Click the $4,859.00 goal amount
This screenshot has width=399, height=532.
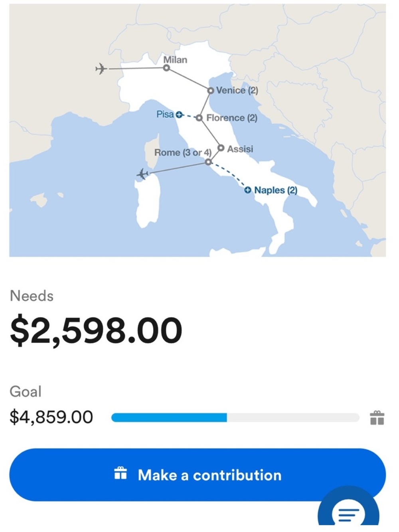[x=51, y=417]
